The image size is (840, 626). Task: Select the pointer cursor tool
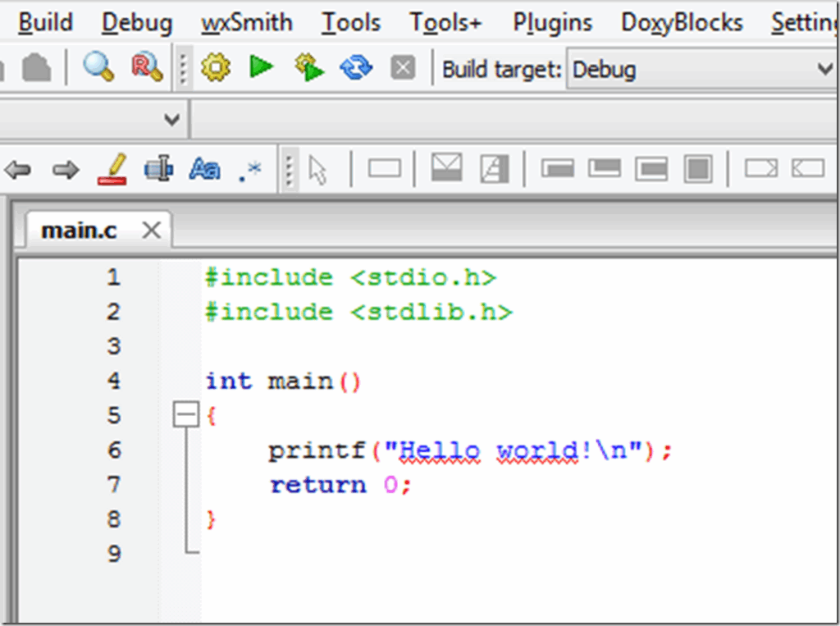click(317, 171)
